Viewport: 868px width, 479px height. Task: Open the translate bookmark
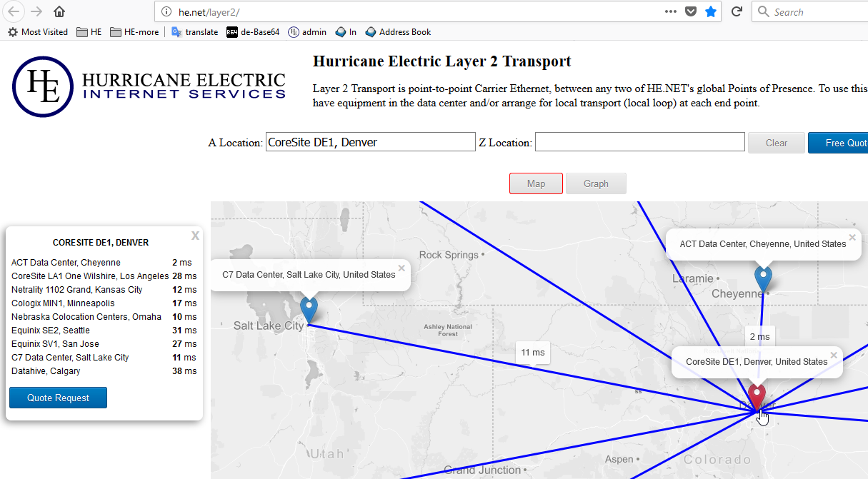point(194,32)
